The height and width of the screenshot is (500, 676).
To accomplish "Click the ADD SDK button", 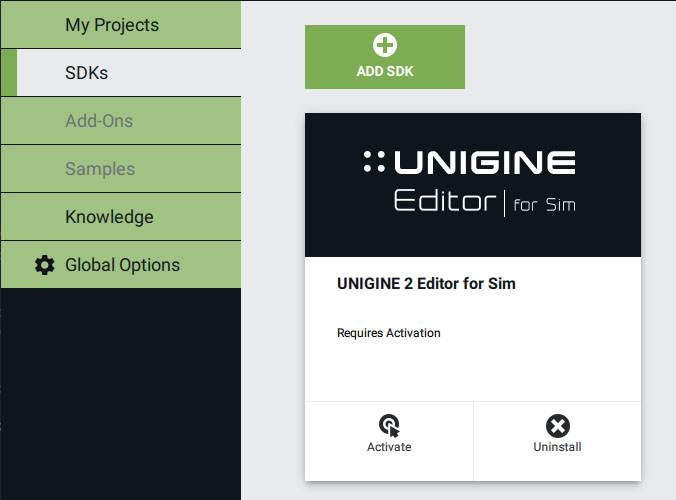I will 385,57.
